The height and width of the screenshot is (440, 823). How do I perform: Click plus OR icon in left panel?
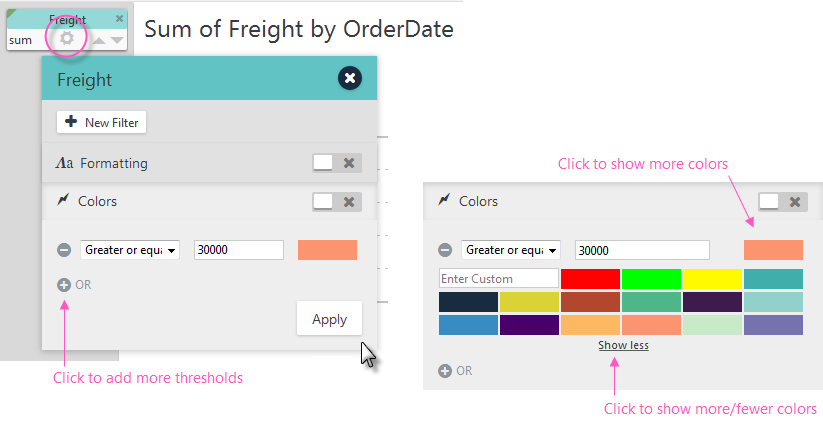64,285
